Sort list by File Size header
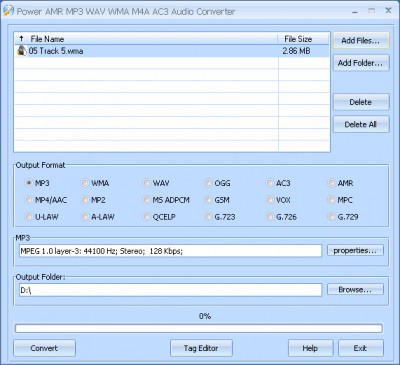 point(298,39)
